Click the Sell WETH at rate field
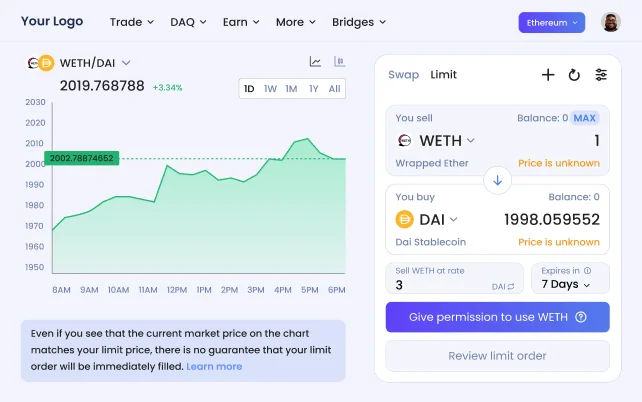This screenshot has height=402, width=642. pos(440,285)
